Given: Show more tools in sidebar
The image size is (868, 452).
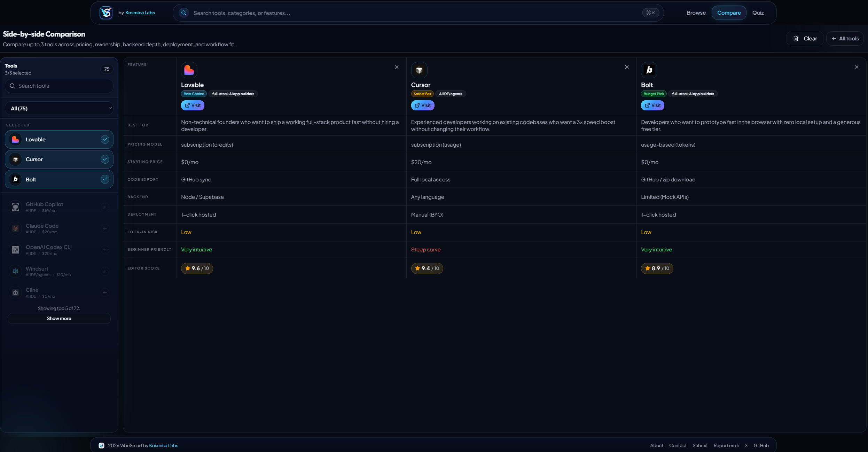Looking at the screenshot, I should click(x=59, y=319).
